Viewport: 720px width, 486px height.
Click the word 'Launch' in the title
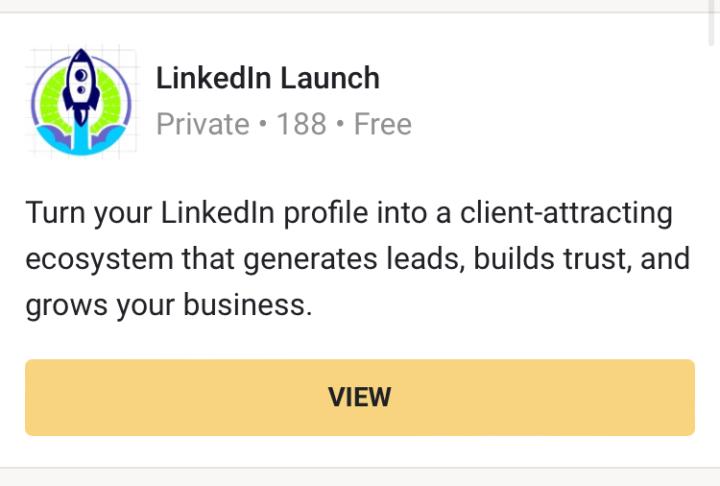pos(330,78)
